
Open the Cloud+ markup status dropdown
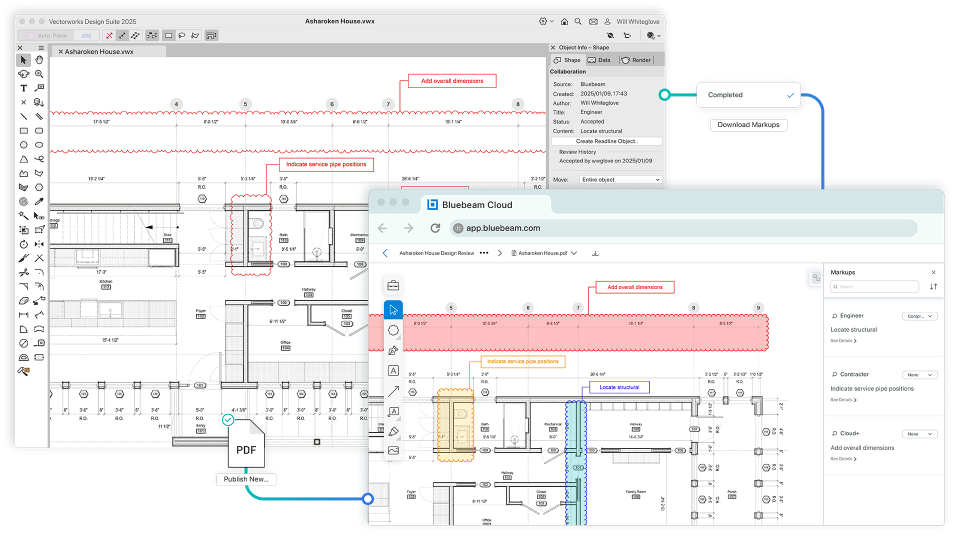(x=920, y=434)
